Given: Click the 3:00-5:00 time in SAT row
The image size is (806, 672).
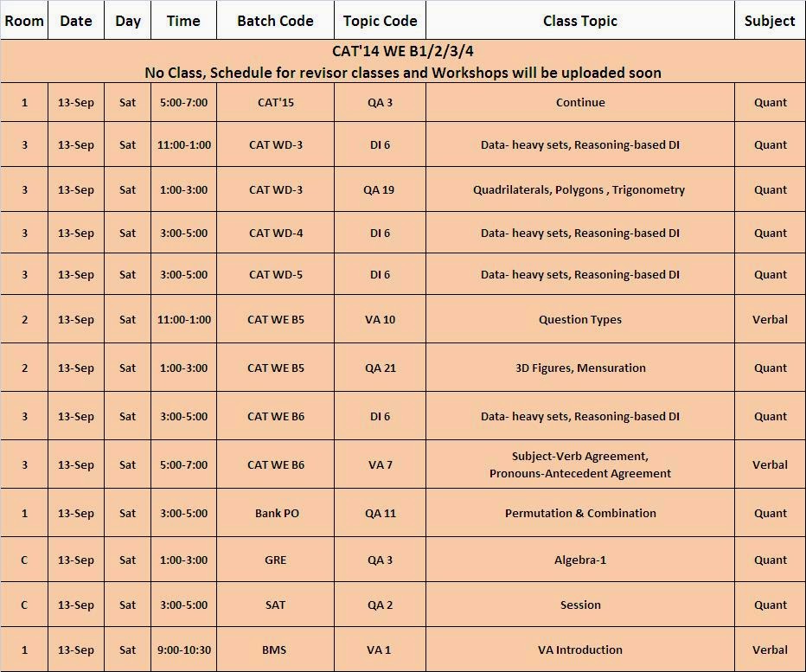Looking at the screenshot, I should point(183,605).
